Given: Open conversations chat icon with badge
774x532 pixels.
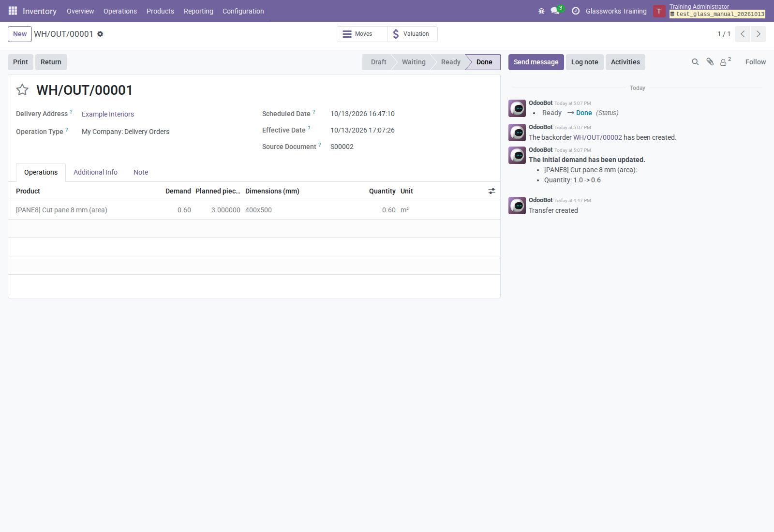Looking at the screenshot, I should (x=555, y=11).
